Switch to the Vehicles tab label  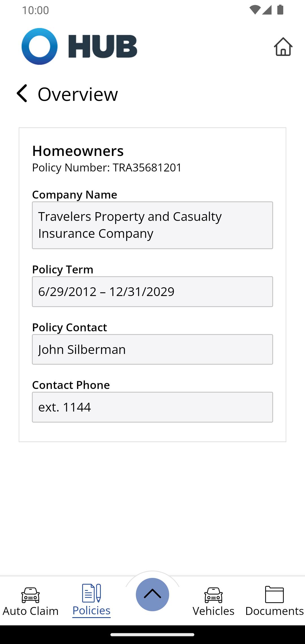click(x=213, y=611)
